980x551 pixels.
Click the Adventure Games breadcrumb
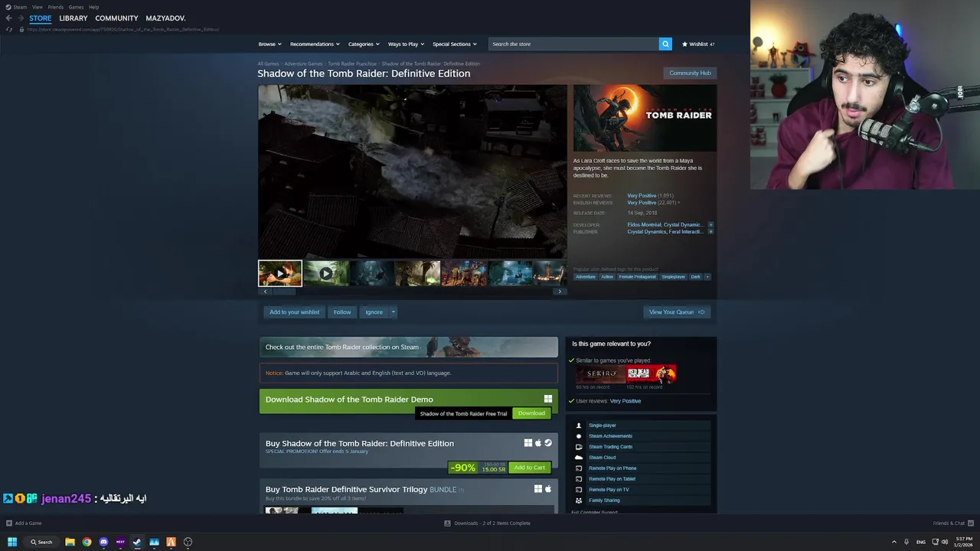[303, 64]
